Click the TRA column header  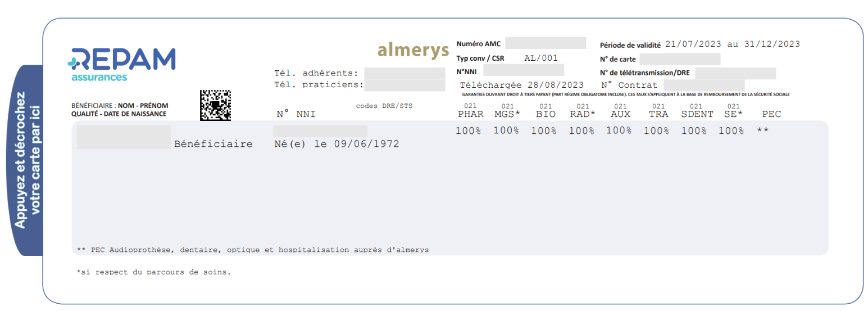(658, 114)
